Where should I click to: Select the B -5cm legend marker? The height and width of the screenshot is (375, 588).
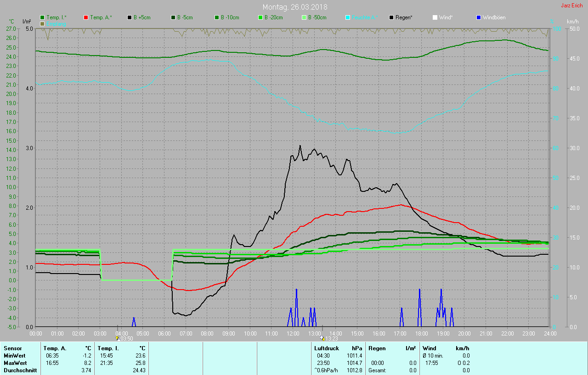coord(173,17)
